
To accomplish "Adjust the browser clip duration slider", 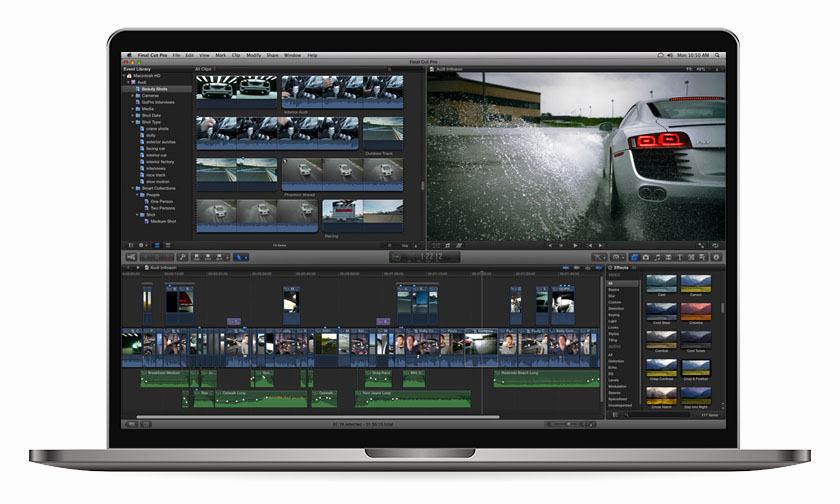I will coord(390,245).
